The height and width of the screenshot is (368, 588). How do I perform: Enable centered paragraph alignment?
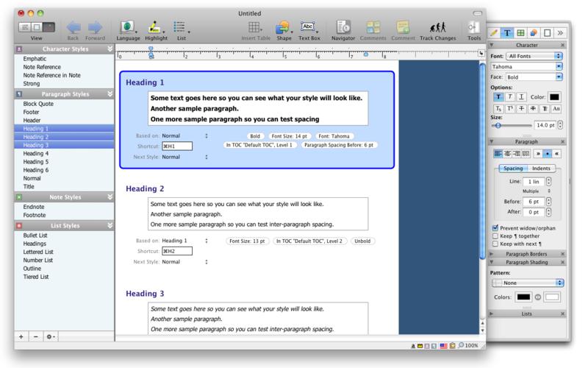point(507,154)
